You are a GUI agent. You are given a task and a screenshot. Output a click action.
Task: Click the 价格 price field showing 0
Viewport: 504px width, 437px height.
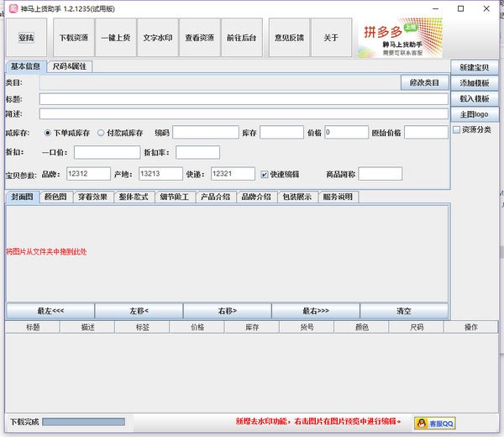(346, 133)
